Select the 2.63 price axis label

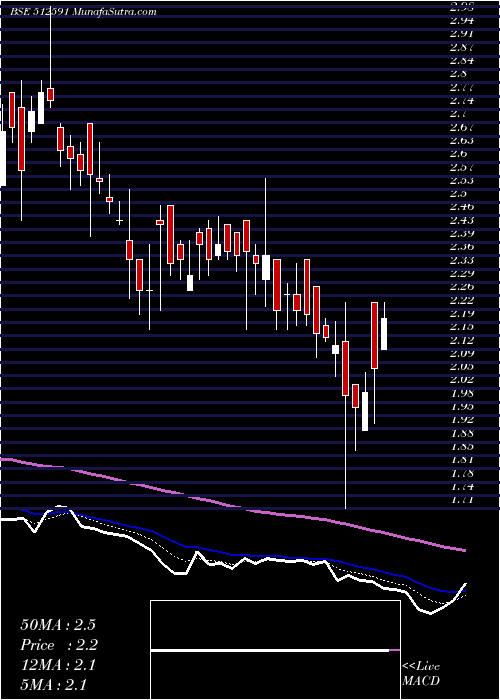(461, 140)
